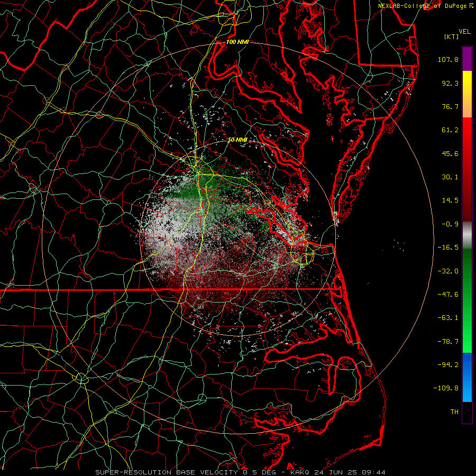Click the 14.5 velocity legend value
Image resolution: width=476 pixels, height=476 pixels.
click(450, 200)
